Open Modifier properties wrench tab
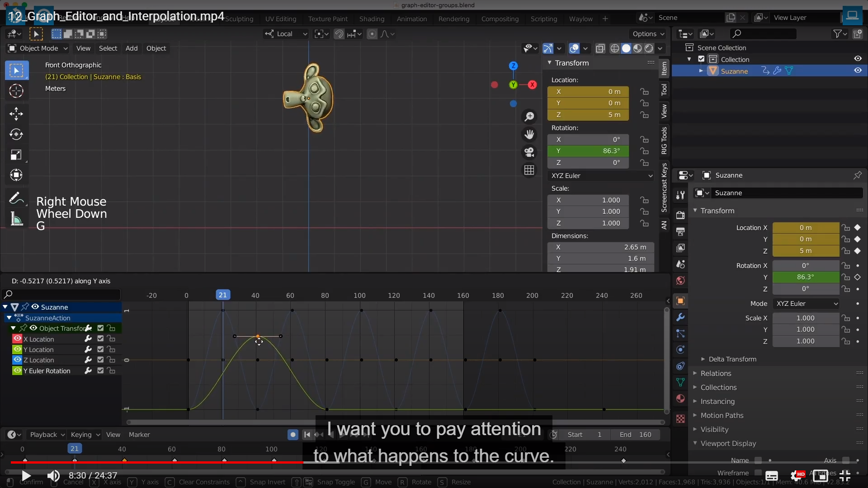This screenshot has height=488, width=868. 680,317
